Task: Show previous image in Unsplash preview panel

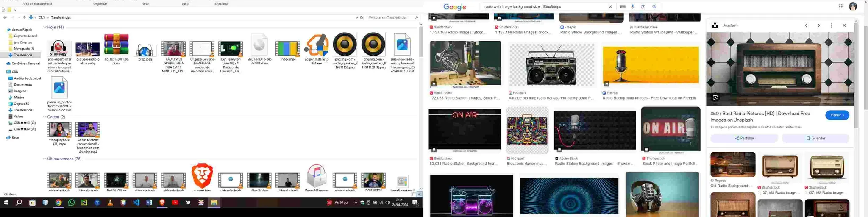Action: (806, 25)
